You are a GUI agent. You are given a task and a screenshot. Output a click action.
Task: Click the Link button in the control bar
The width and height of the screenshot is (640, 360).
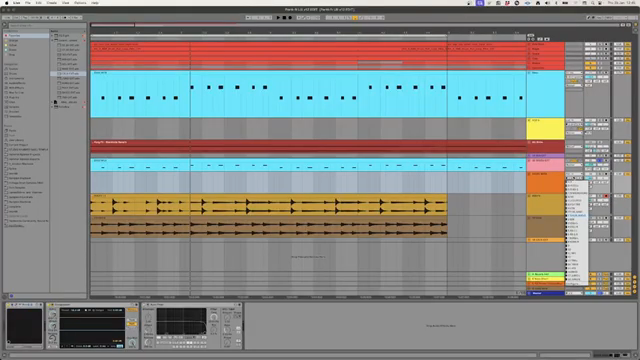7,18
